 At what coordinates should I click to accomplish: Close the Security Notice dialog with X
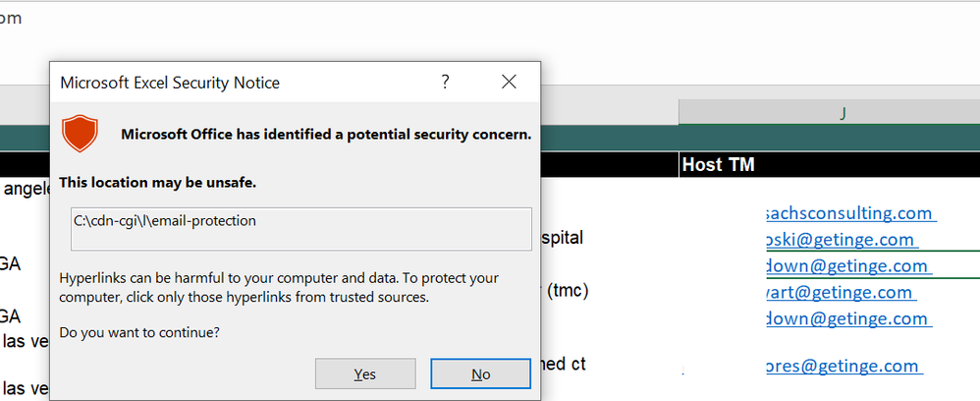(509, 83)
